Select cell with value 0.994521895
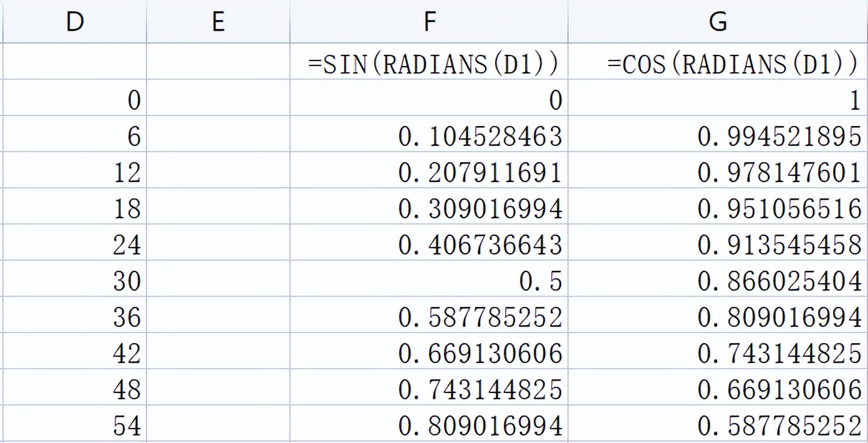This screenshot has width=868, height=443. [x=718, y=134]
